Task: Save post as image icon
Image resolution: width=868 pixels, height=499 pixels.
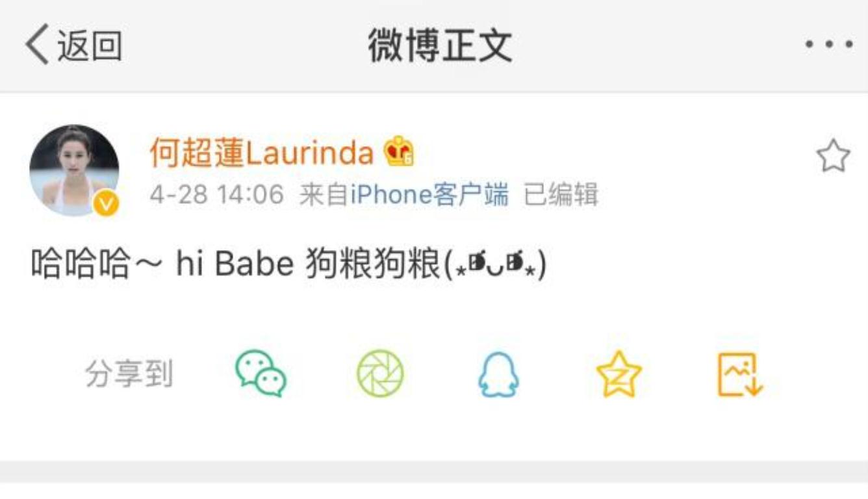Action: tap(740, 374)
